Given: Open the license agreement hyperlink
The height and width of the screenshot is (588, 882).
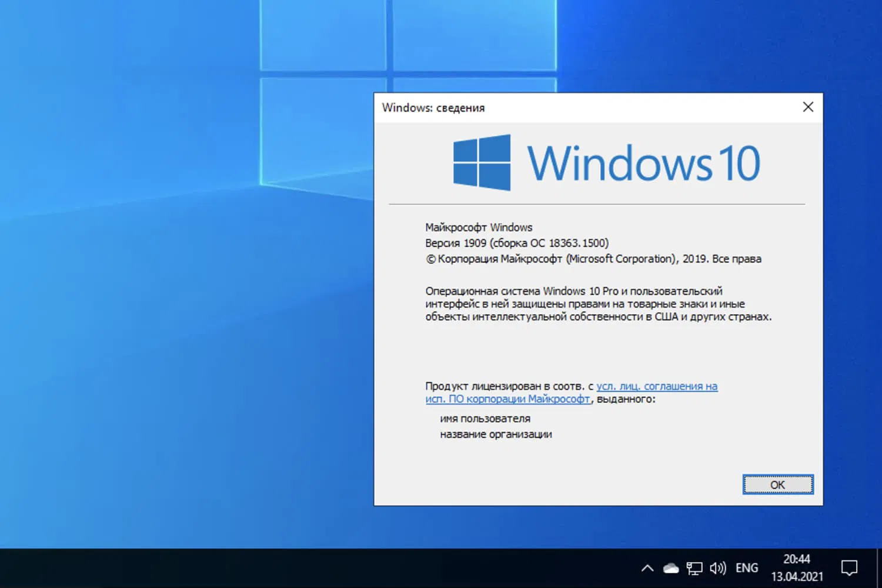Looking at the screenshot, I should [x=656, y=386].
